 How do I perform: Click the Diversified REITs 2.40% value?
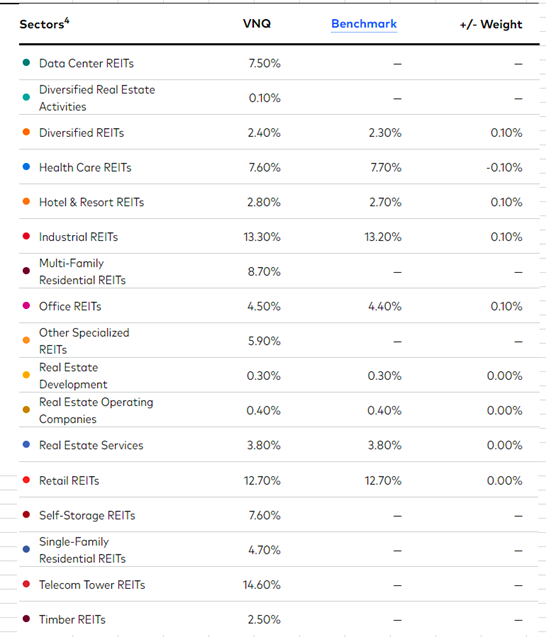[x=264, y=133]
